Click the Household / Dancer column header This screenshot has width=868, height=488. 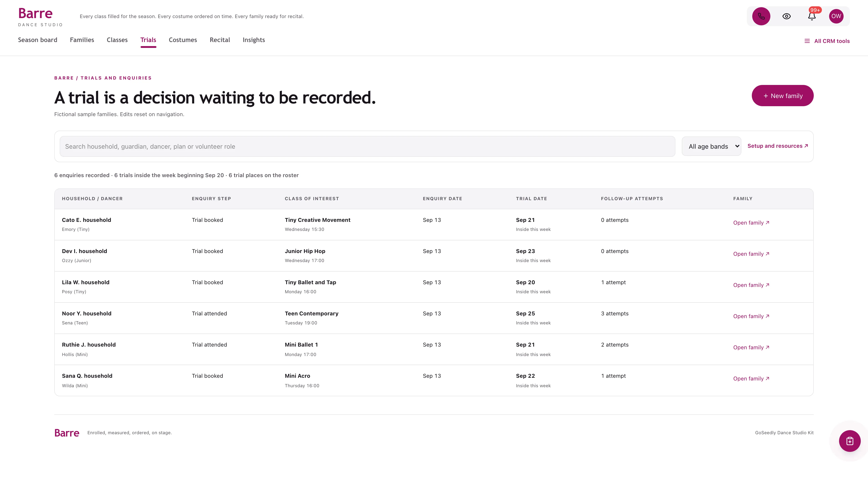92,199
